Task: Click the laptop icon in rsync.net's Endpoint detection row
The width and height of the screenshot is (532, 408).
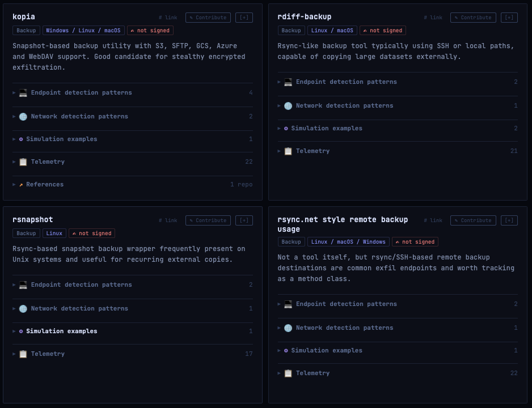Action: coord(288,304)
